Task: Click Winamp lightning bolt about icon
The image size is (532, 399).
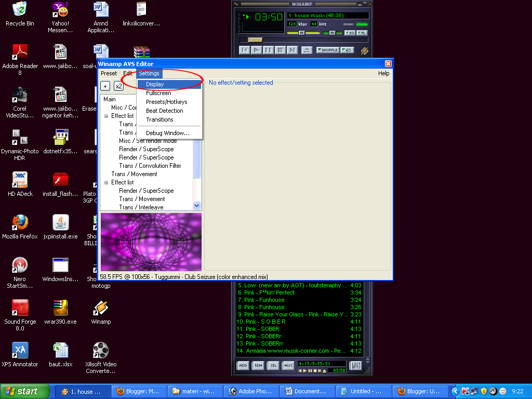Action: (x=364, y=51)
